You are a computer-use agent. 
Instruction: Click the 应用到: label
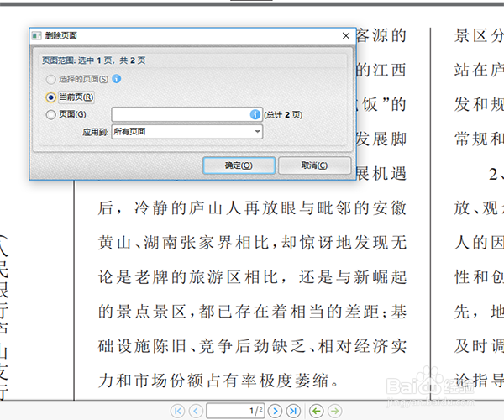point(96,132)
